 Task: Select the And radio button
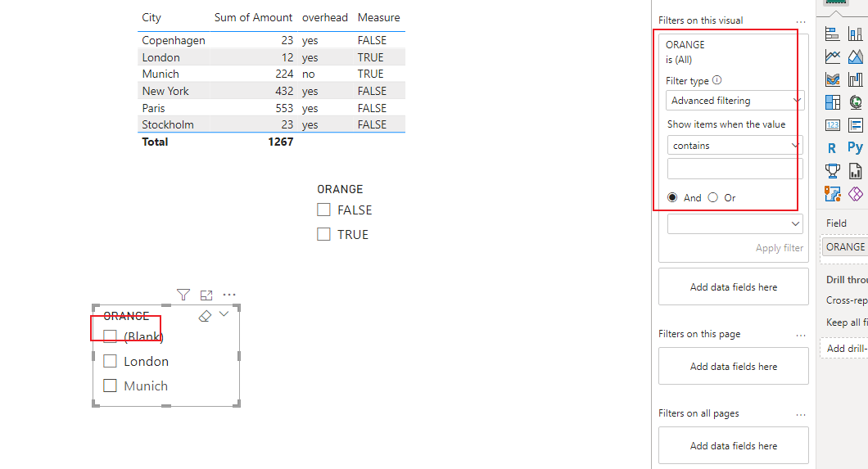(x=672, y=197)
